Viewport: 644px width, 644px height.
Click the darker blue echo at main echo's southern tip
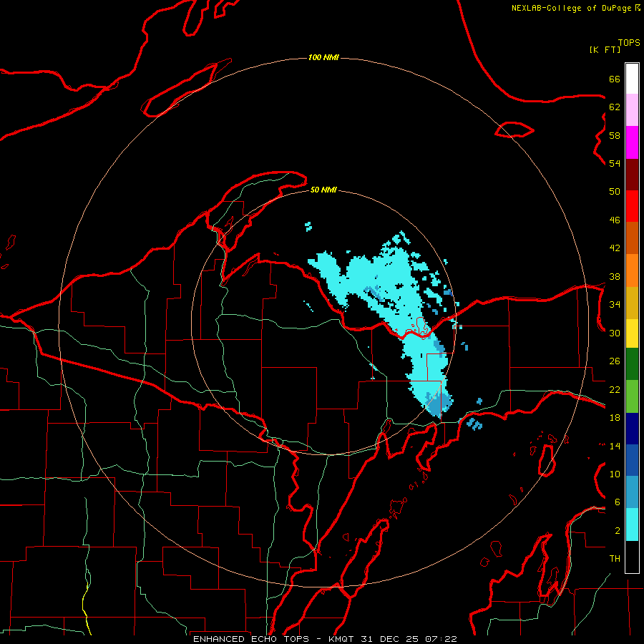point(439,404)
